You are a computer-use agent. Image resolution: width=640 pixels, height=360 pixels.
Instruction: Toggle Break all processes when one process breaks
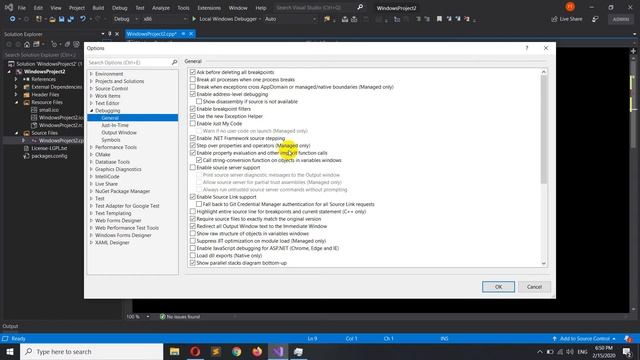pyautogui.click(x=193, y=80)
